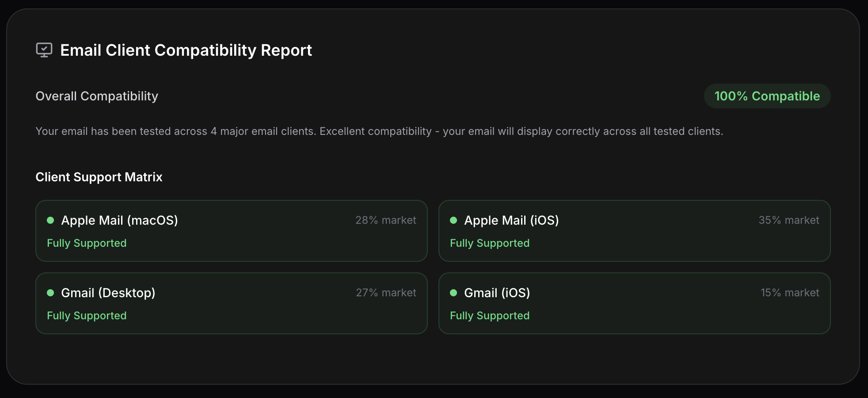This screenshot has width=868, height=398.
Task: Select the Gmail (Desktop) client name
Action: (108, 293)
